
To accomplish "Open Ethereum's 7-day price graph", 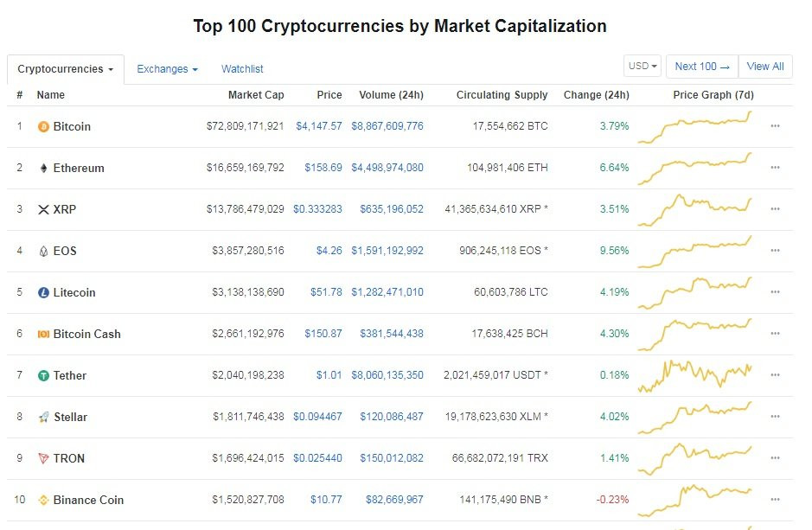I will tap(696, 168).
